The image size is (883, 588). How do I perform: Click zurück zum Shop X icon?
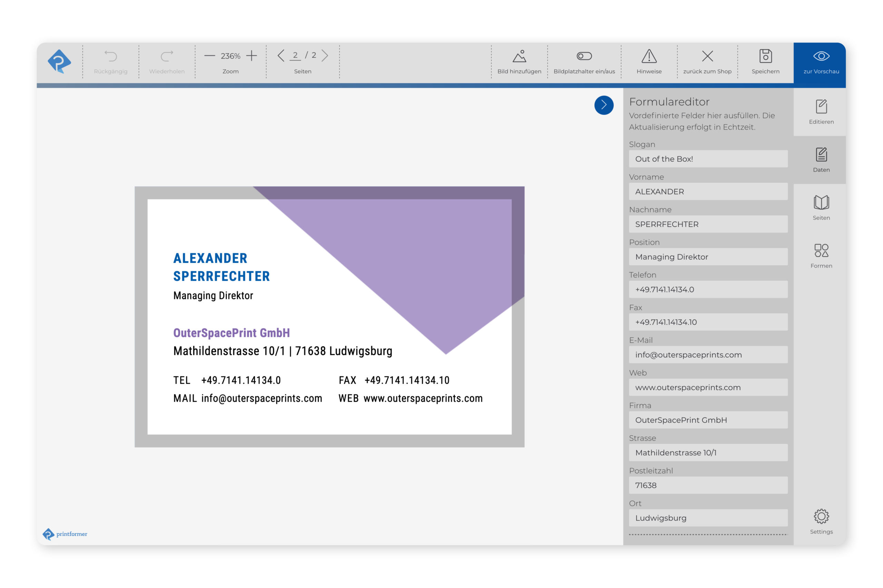pyautogui.click(x=707, y=57)
